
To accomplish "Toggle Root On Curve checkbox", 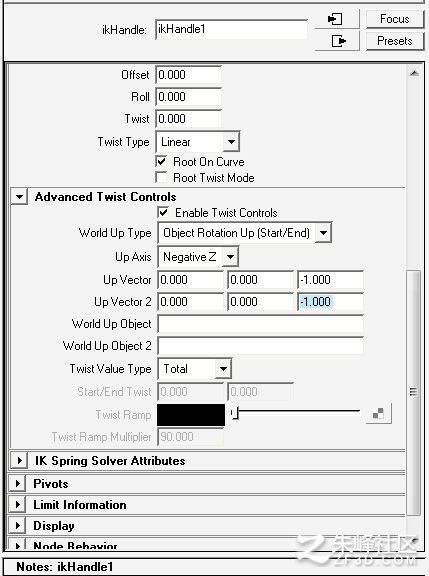I will (162, 161).
